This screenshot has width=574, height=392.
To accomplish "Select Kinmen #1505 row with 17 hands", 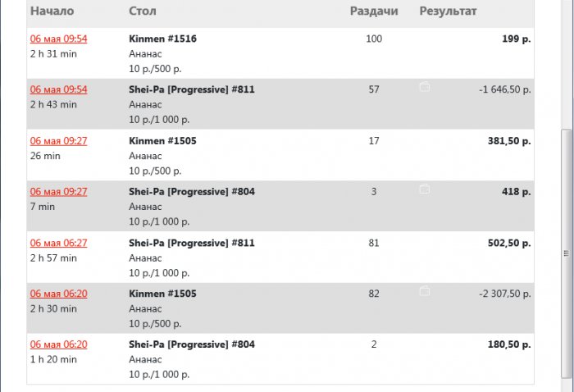I will click(x=162, y=141).
